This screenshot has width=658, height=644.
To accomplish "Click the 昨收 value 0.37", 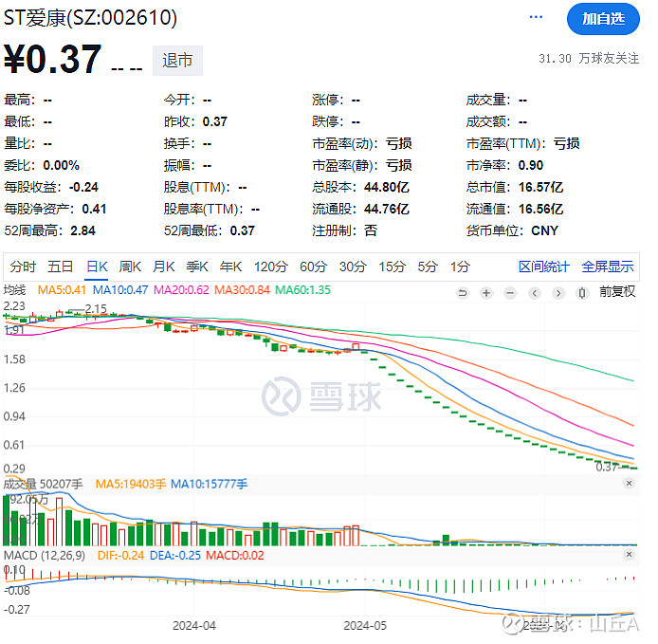I will pos(215,121).
